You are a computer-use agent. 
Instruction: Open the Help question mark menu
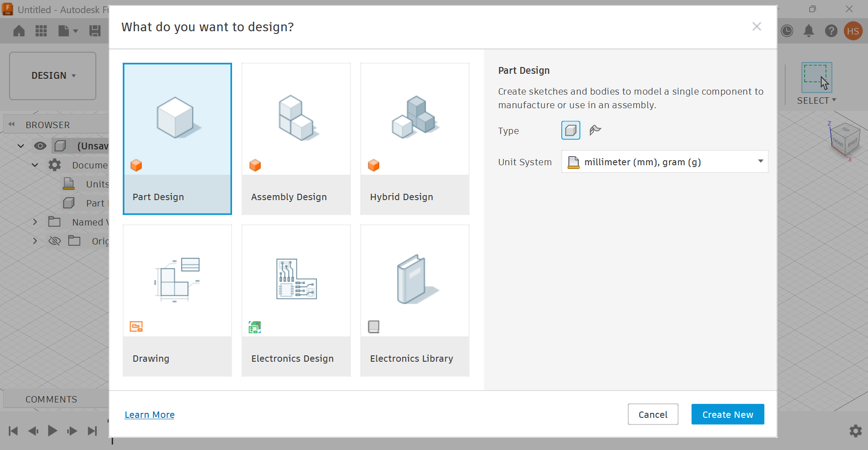[831, 31]
